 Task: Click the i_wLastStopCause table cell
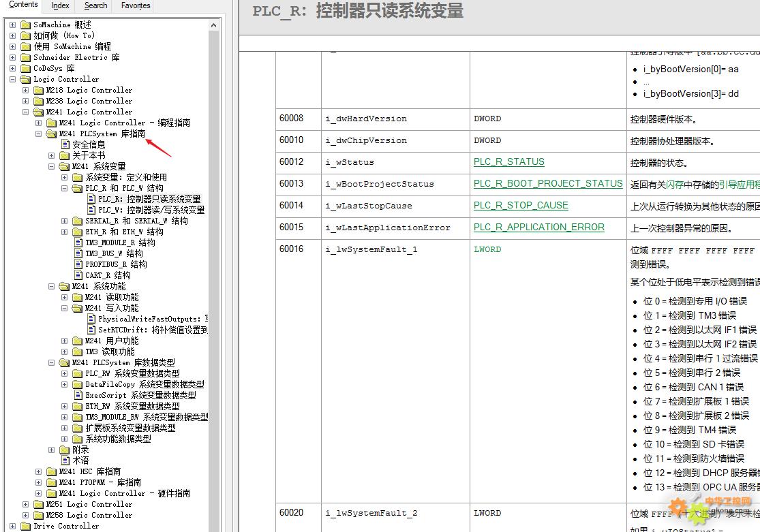click(x=395, y=206)
